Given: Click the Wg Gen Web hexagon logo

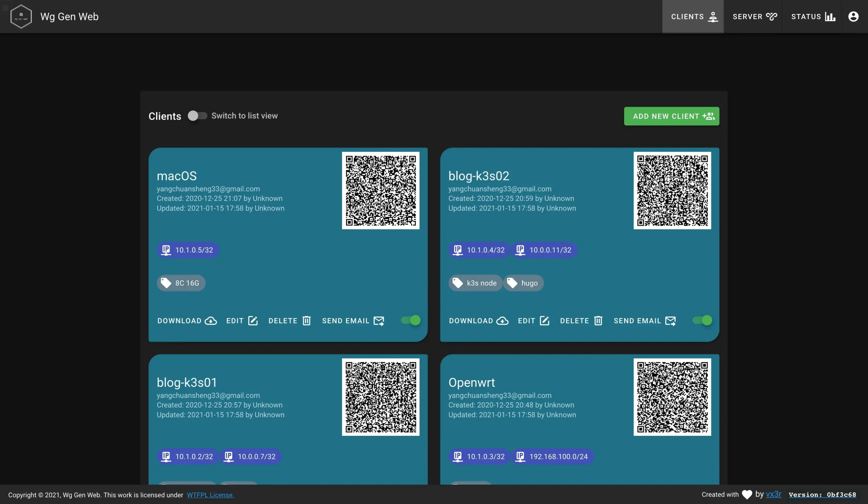Looking at the screenshot, I should [x=21, y=16].
